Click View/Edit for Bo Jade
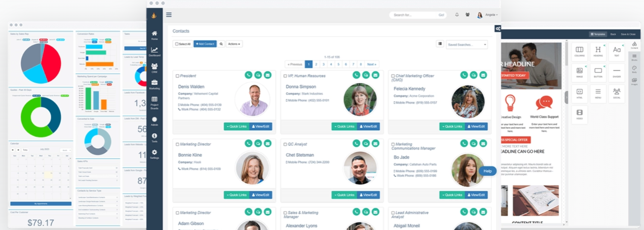Screen dimensions: 644x230 coord(476,195)
